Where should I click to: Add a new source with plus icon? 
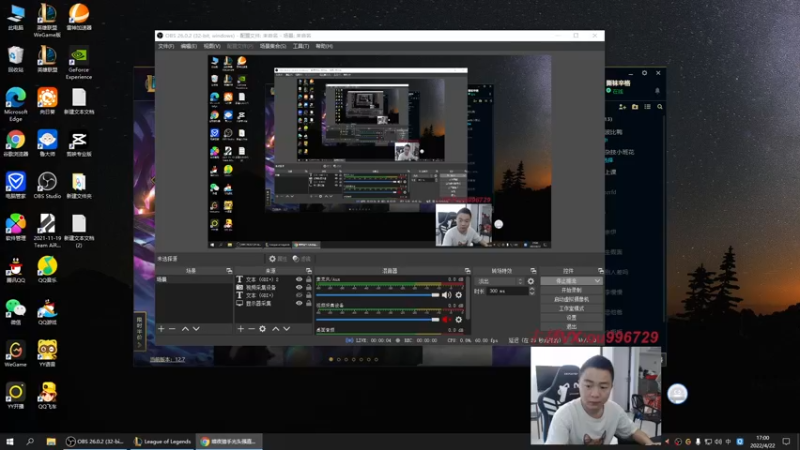click(241, 329)
